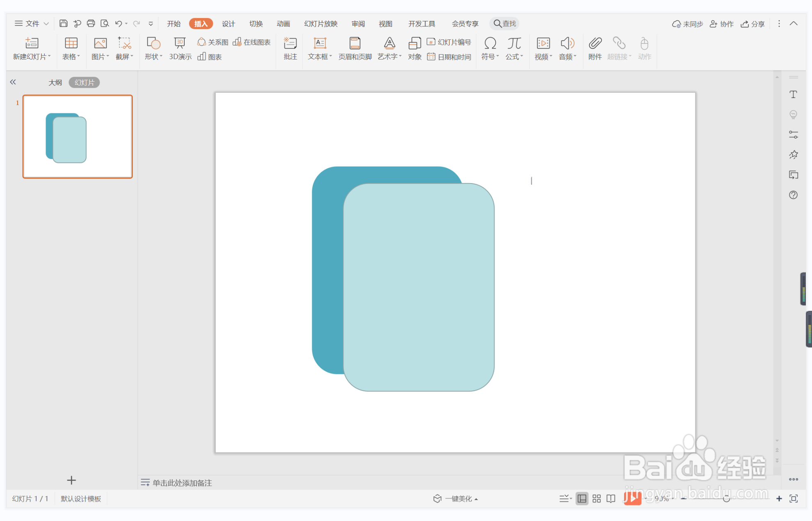
Task: Expand the 文件 file menu
Action: tap(32, 23)
